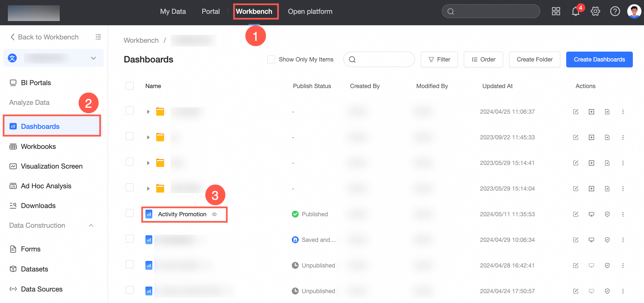Check the row updated 2024/04/28 16:42:41
This screenshot has width=644, height=303.
[x=130, y=264]
